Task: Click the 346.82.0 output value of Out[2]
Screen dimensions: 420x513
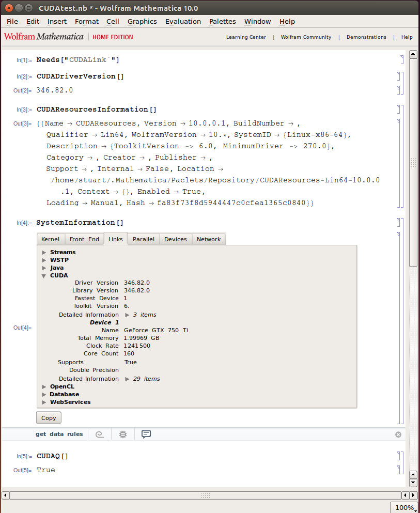Action: point(55,90)
